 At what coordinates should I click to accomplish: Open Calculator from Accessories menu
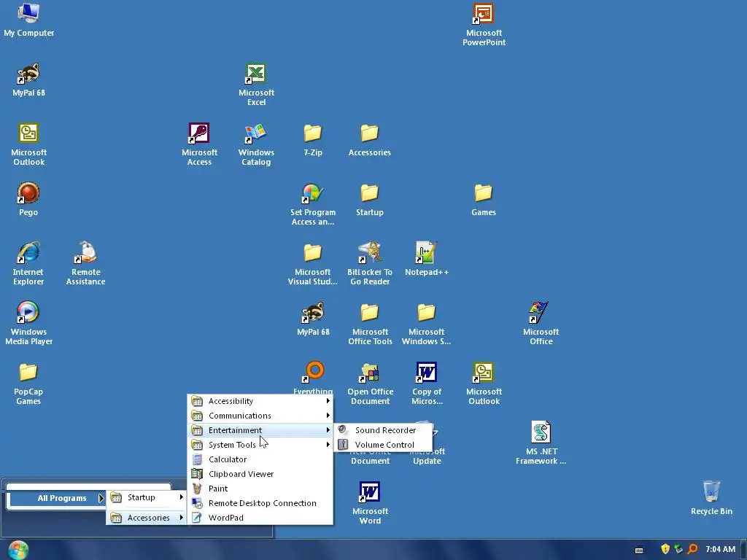[x=260, y=459]
